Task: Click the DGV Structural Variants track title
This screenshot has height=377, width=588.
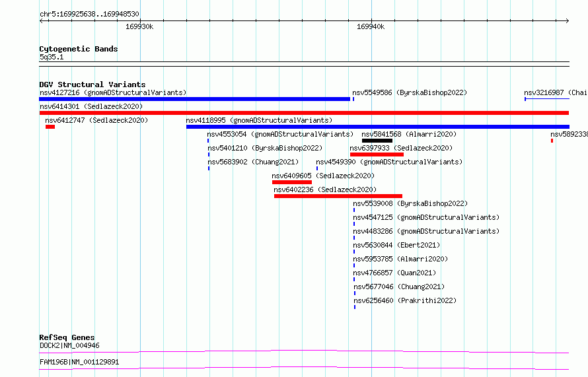Action: click(x=92, y=85)
